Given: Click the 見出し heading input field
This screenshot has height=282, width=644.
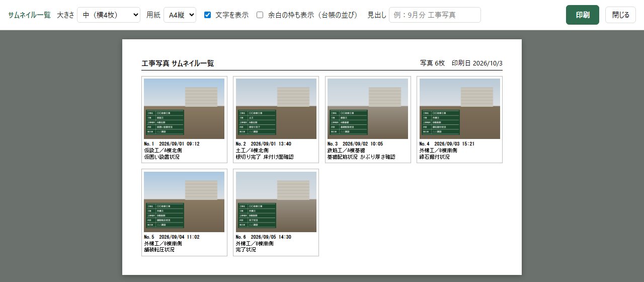Looking at the screenshot, I should [435, 15].
